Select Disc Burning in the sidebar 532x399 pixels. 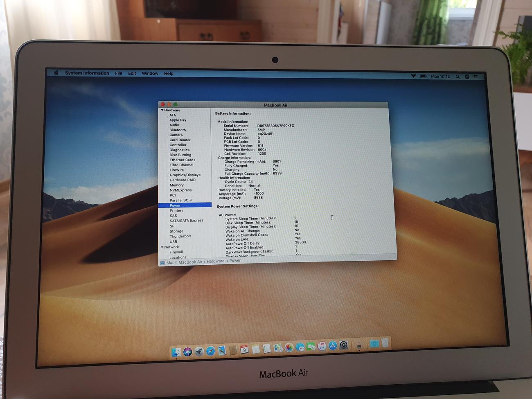(180, 155)
